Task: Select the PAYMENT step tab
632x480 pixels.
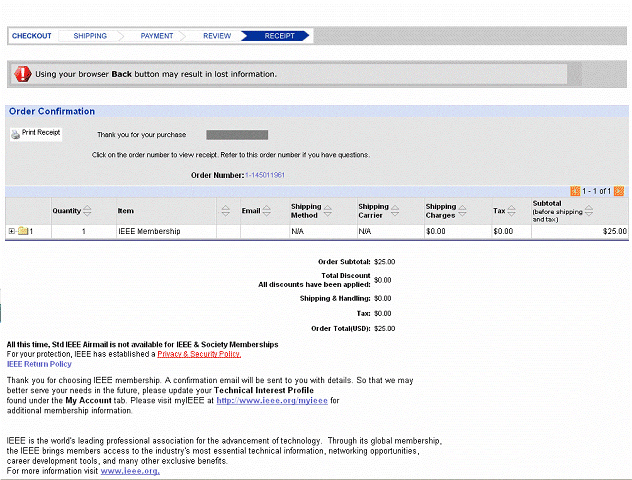Action: [157, 36]
